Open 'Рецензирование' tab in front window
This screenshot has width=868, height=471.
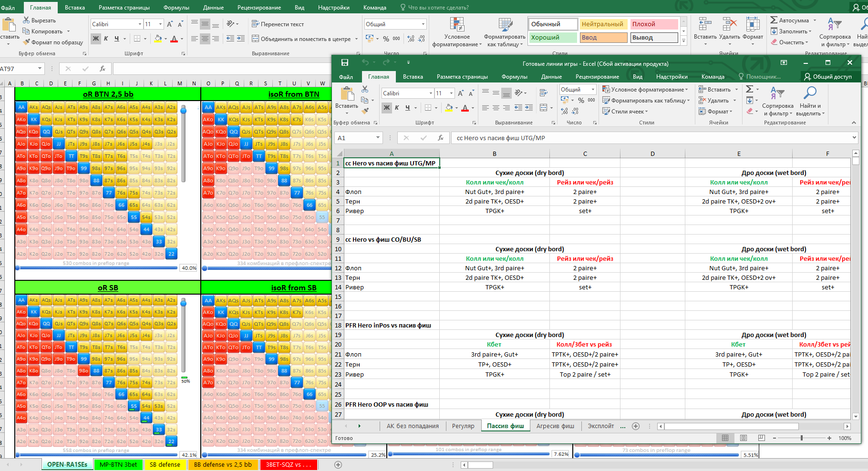click(x=597, y=77)
